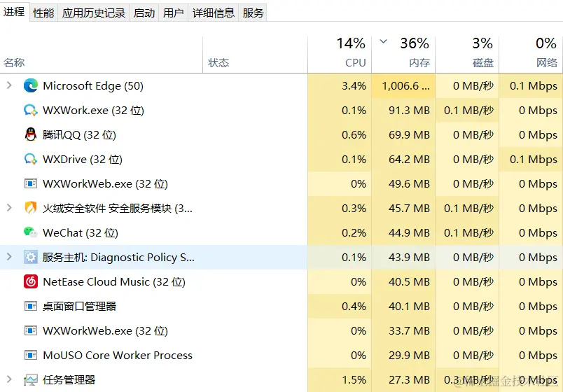Select the WXWork.exe (32 位) row name
The height and width of the screenshot is (392, 563).
coord(93,111)
